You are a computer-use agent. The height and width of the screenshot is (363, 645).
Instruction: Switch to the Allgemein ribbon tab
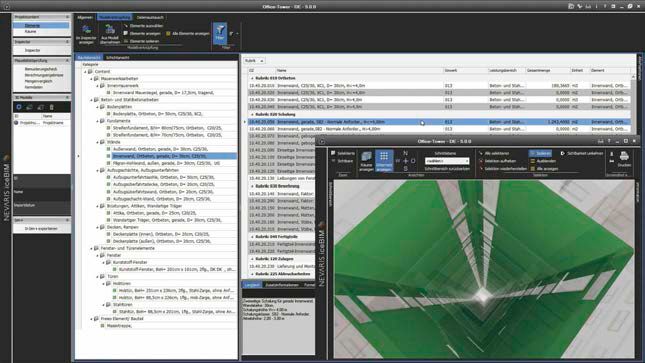[x=85, y=17]
